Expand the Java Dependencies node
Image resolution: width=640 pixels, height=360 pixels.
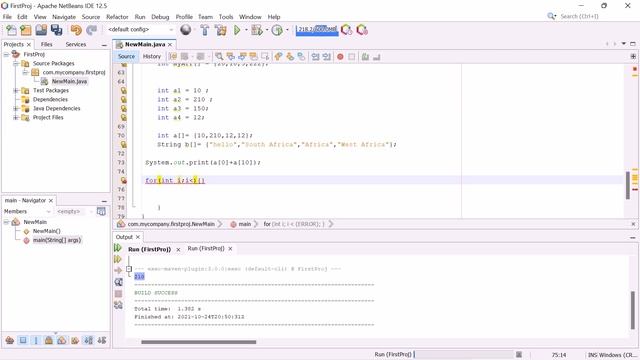tap(16, 108)
